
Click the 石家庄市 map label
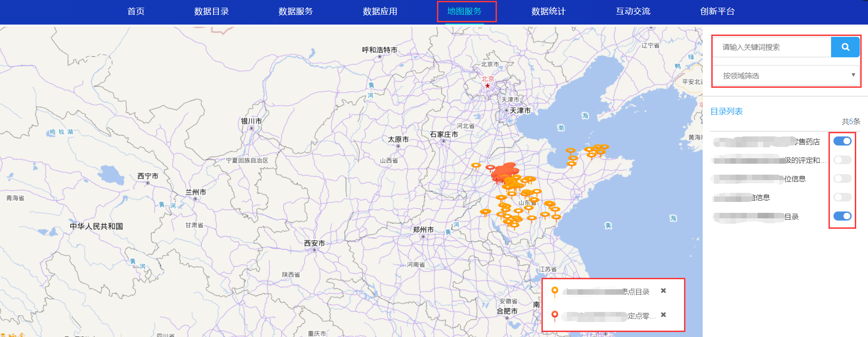[x=444, y=135]
